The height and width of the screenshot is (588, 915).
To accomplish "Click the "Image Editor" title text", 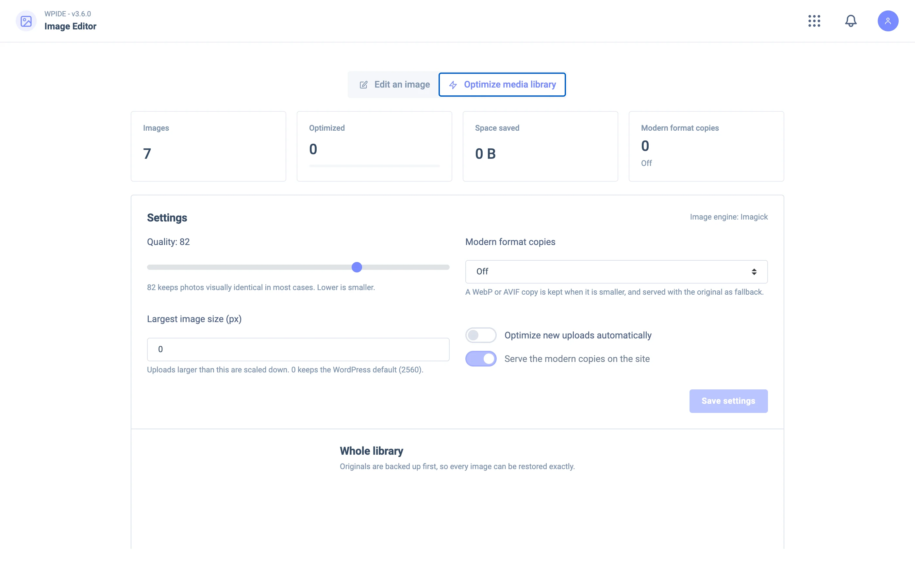I will click(x=70, y=26).
